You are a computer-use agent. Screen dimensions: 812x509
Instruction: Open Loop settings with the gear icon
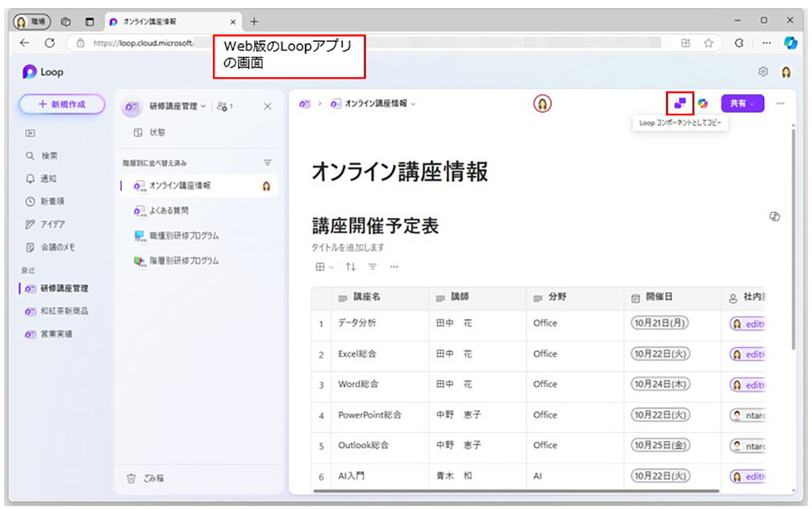(x=763, y=71)
